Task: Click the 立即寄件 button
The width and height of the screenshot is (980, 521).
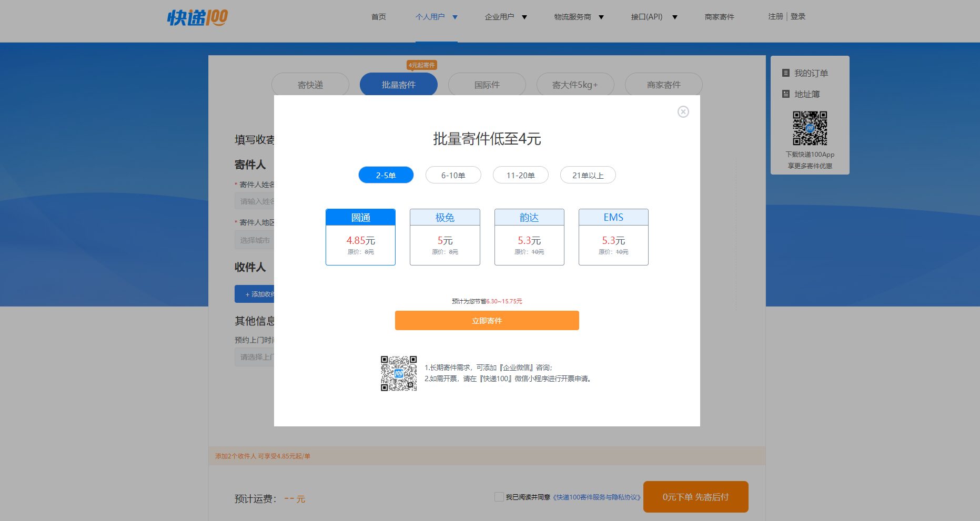Action: (487, 320)
